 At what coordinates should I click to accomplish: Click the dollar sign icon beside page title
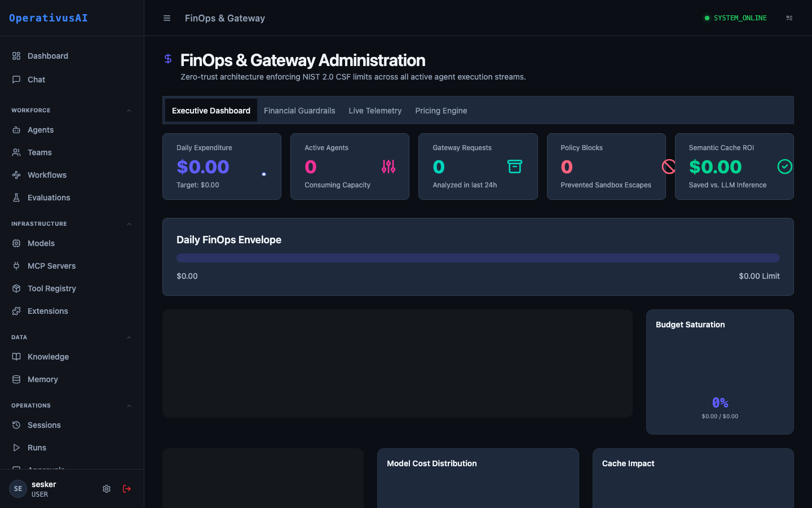(168, 59)
